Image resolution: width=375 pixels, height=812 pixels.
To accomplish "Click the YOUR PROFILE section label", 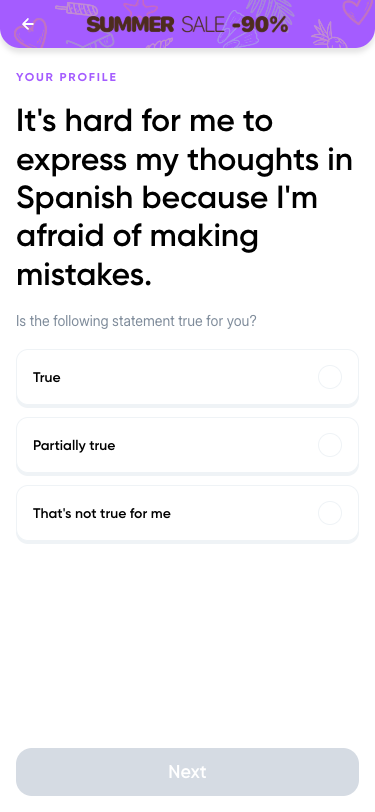I will (66, 77).
